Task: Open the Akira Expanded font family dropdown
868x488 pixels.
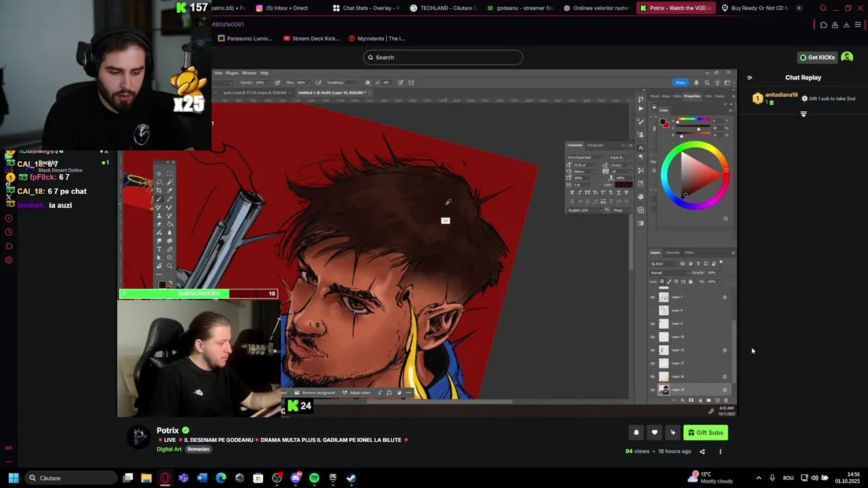Action: coord(586,157)
